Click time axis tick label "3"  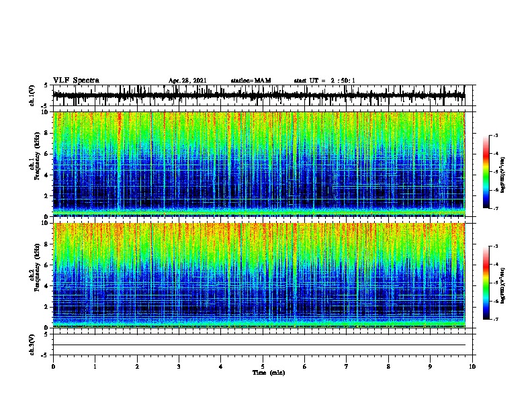click(x=179, y=367)
